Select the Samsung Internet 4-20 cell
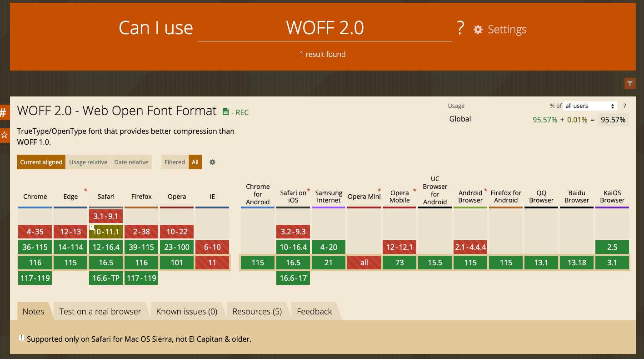This screenshot has height=359, width=644. click(329, 247)
